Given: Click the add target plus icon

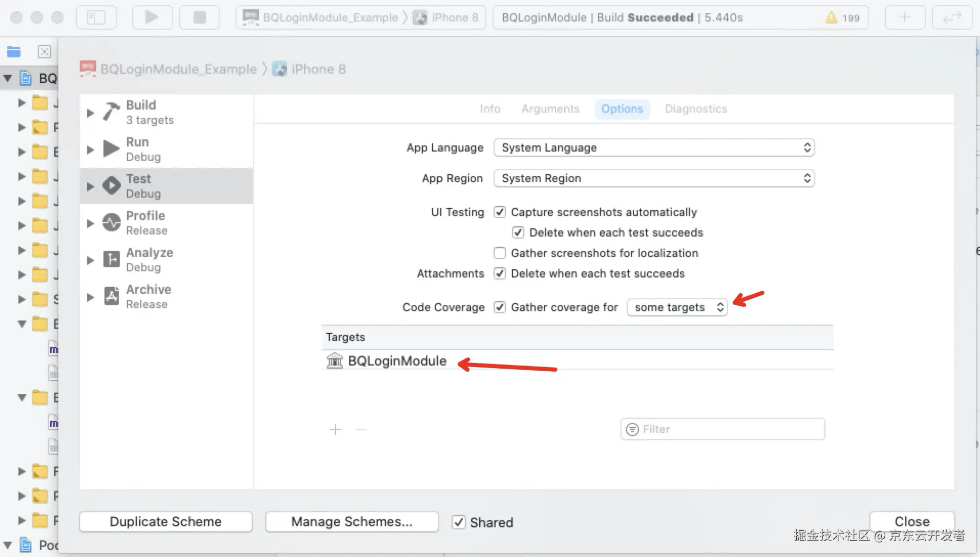Looking at the screenshot, I should click(x=335, y=430).
